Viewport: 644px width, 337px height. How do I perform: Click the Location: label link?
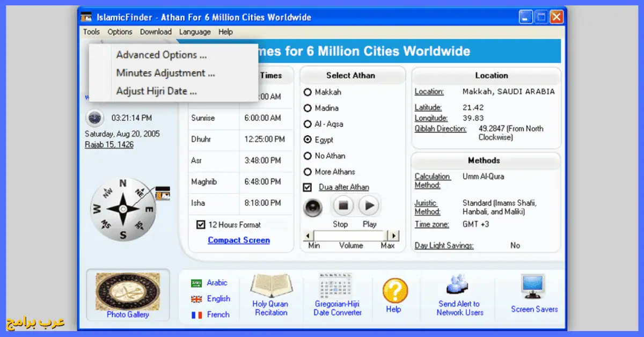429,92
